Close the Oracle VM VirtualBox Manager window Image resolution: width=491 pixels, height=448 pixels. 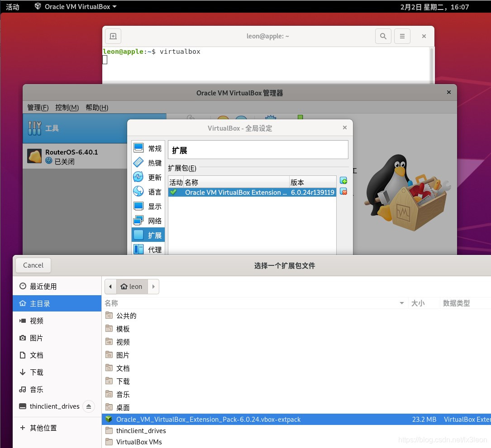449,92
